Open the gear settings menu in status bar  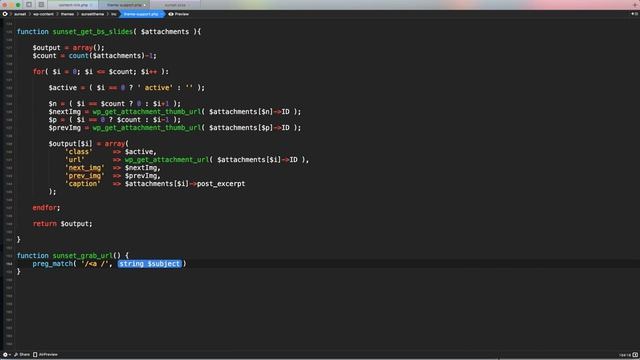(x=6, y=355)
